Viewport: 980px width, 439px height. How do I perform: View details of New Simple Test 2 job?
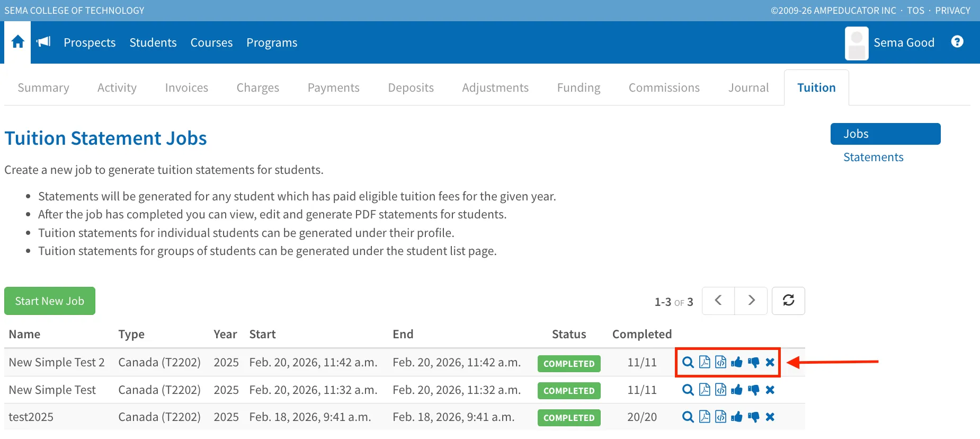click(x=688, y=363)
